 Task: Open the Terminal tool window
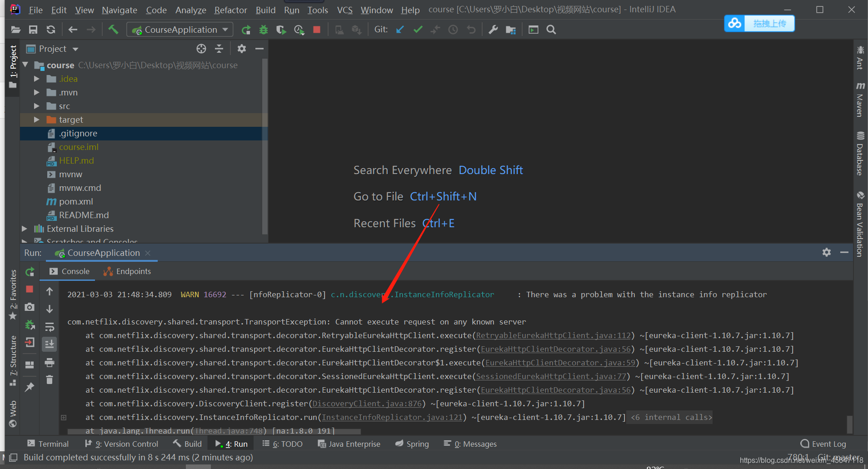48,444
